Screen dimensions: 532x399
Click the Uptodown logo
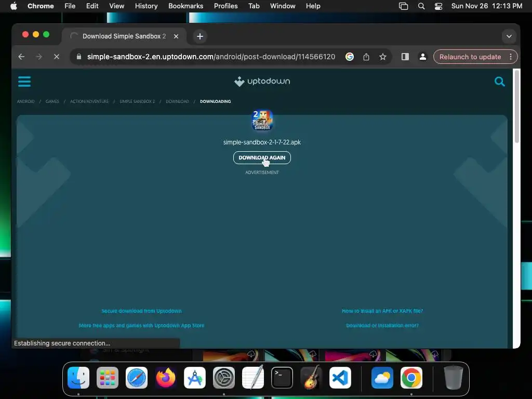262,82
